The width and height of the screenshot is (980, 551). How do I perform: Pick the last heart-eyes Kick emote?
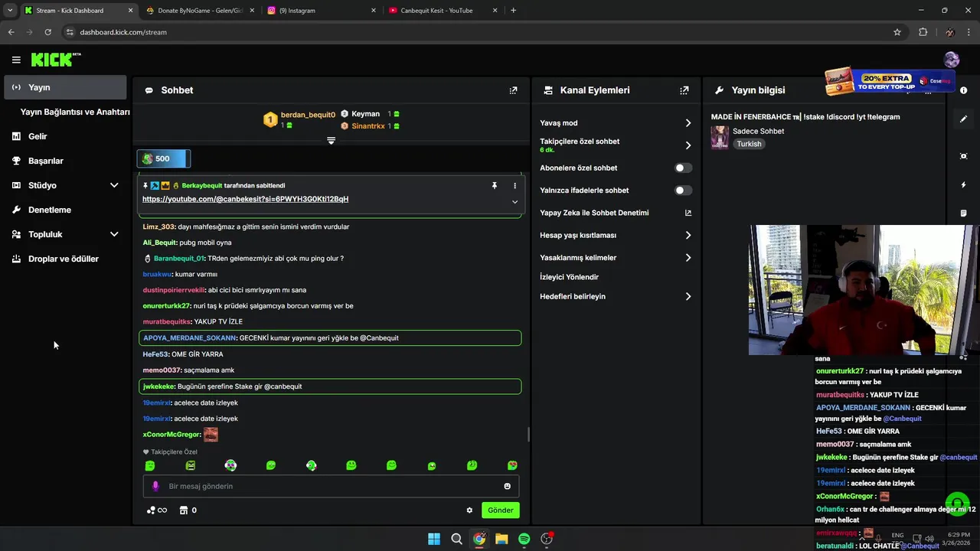click(512, 465)
